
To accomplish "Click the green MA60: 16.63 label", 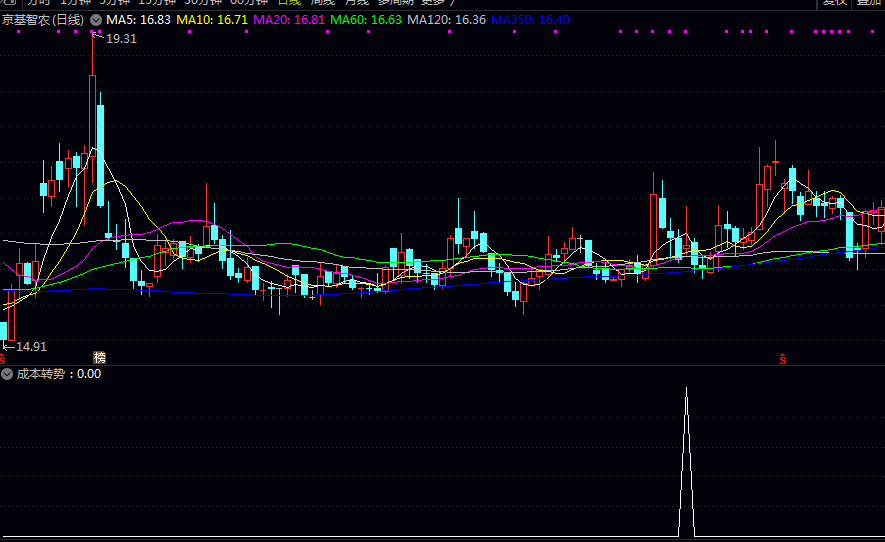I will [x=366, y=20].
